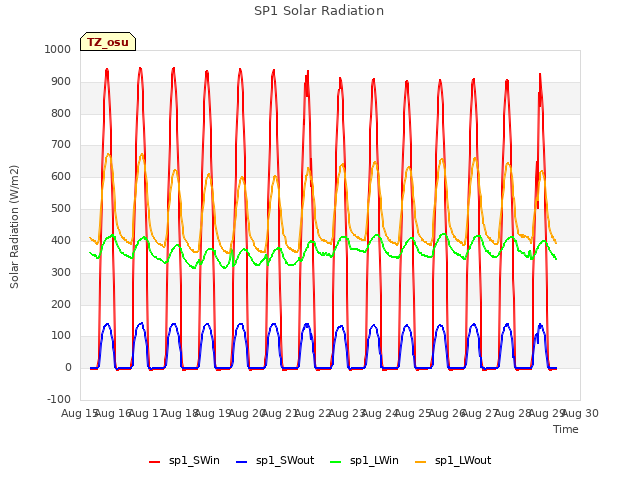
Task: Click the Aug 22 x-axis tick label
Action: tap(313, 413)
